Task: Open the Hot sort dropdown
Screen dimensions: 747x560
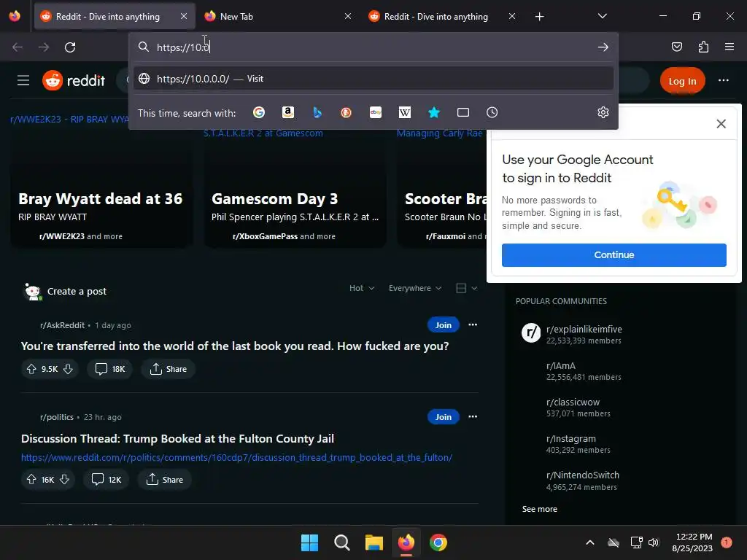Action: click(x=362, y=288)
